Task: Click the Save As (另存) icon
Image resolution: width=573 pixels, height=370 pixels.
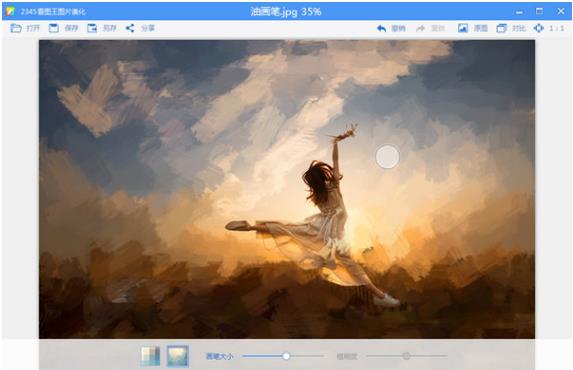Action: pos(92,28)
